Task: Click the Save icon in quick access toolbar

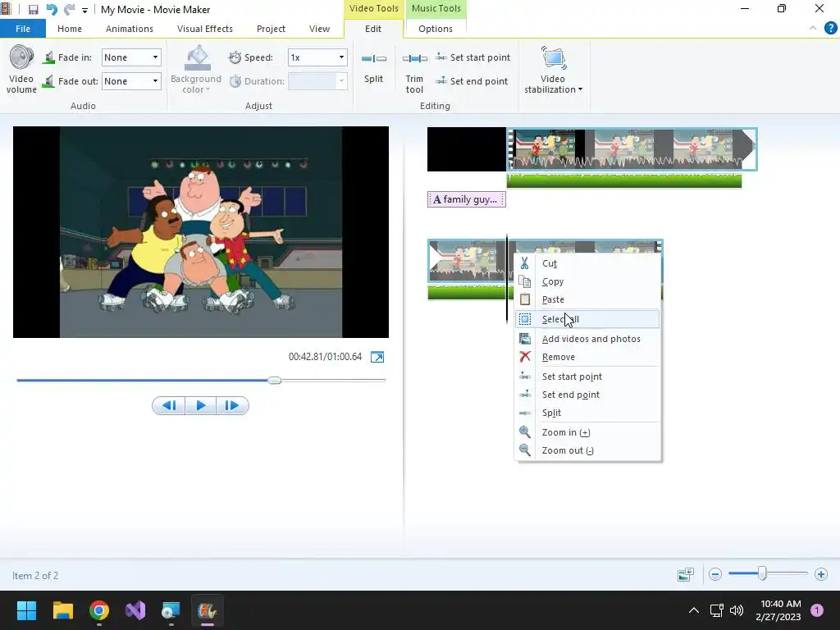Action: pyautogui.click(x=33, y=10)
